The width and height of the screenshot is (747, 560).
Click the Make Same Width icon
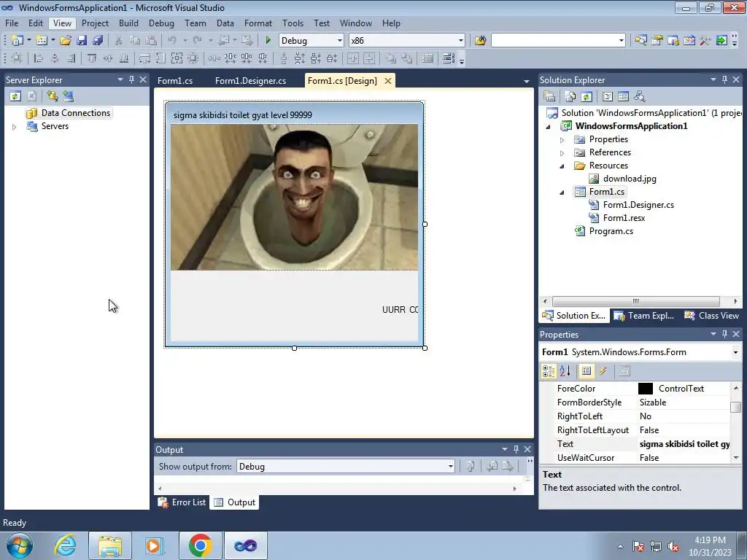tap(144, 58)
